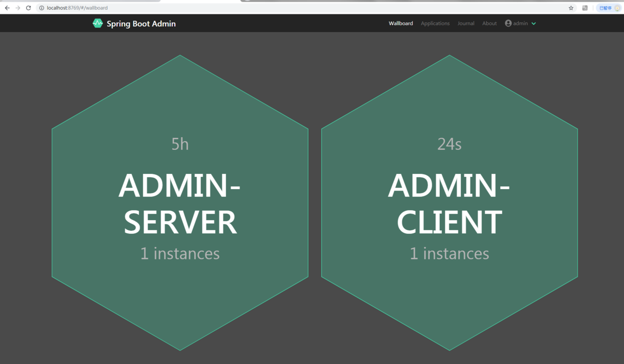Image resolution: width=624 pixels, height=364 pixels.
Task: Click the Spring Boot Admin title text
Action: pos(141,24)
